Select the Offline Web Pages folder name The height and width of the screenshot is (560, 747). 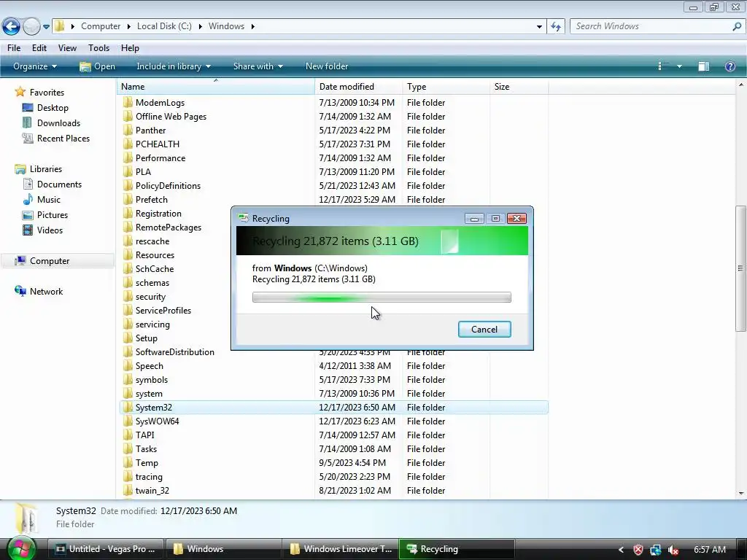tap(171, 116)
